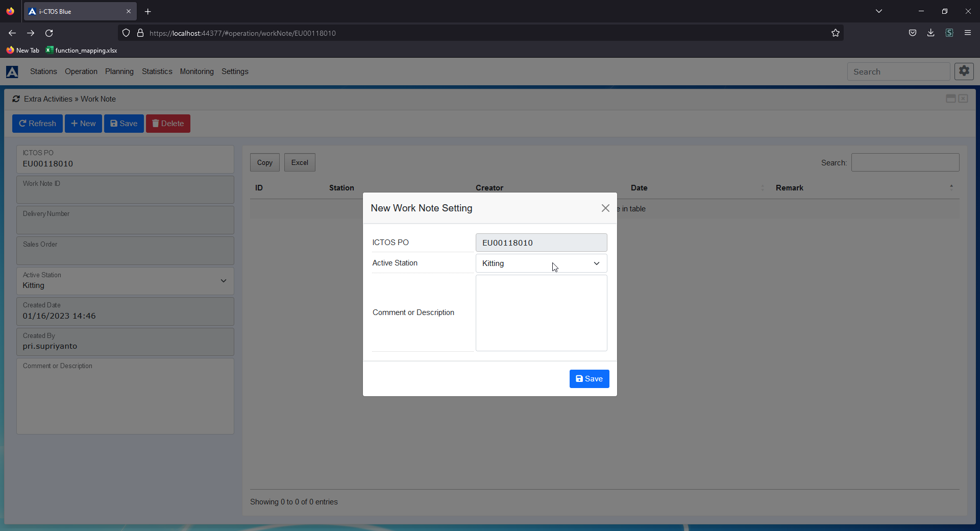980x531 pixels.
Task: Sort table by Creator column header
Action: pos(489,188)
